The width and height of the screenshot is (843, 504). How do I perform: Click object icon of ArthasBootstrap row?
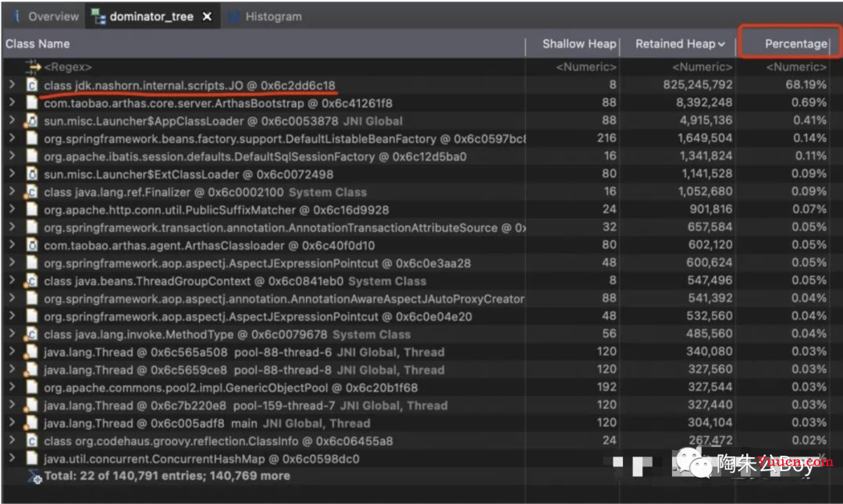click(32, 103)
